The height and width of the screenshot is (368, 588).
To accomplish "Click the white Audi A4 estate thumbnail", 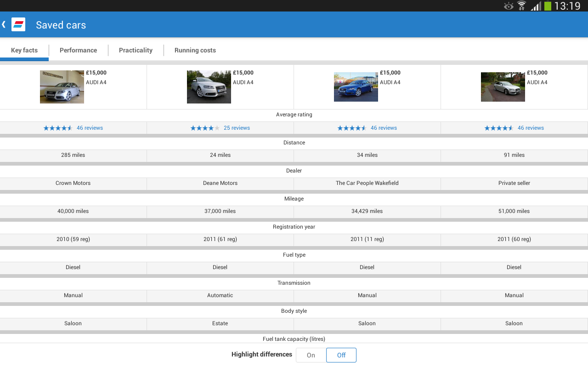I will coord(209,86).
